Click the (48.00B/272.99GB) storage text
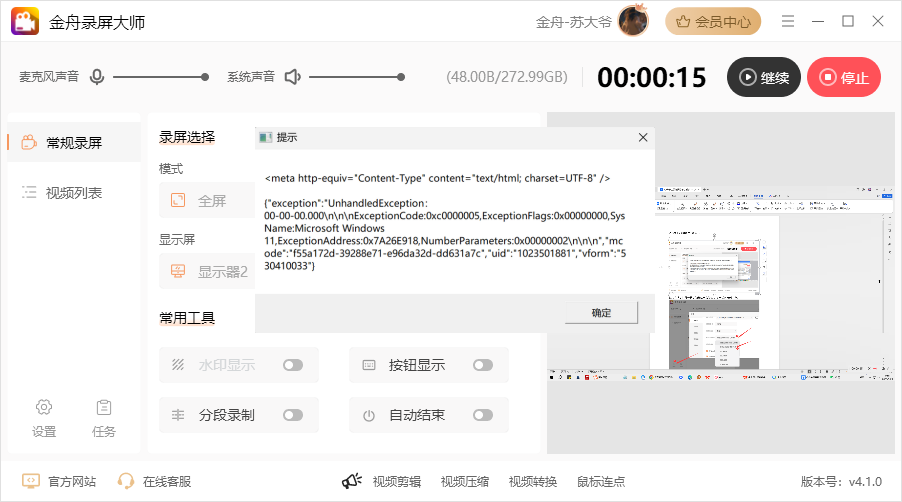The image size is (902, 502). [x=507, y=77]
